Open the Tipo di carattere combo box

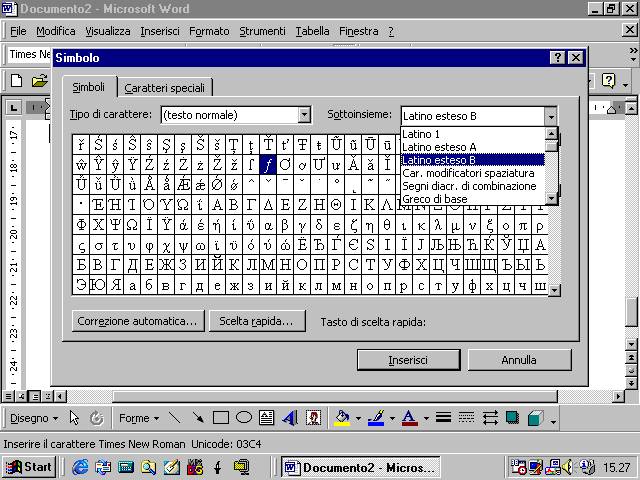(236, 115)
